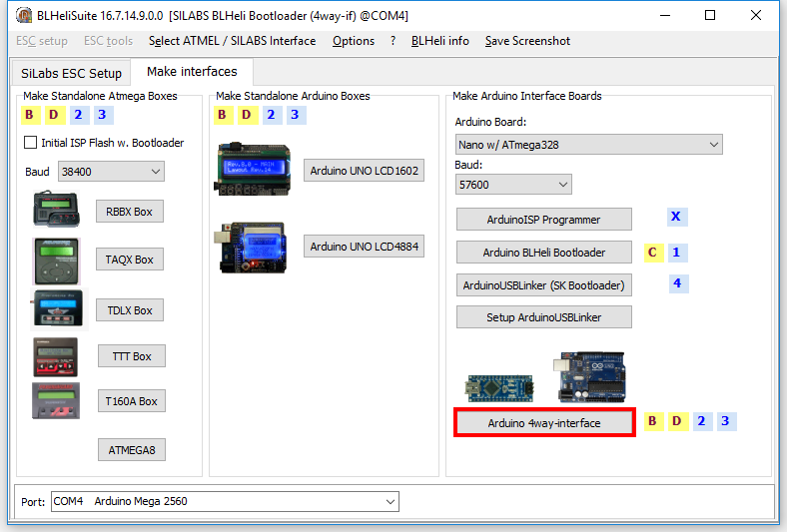Click the RBBX box device image

point(56,211)
